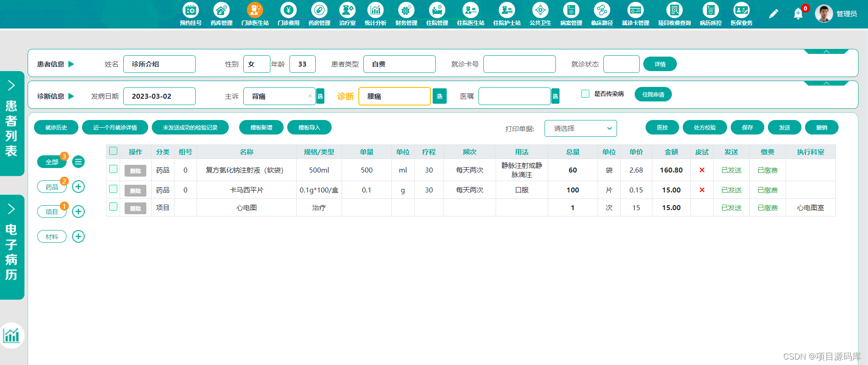Open 门诊医生站 outpatient doctor station
The height and width of the screenshot is (365, 868).
tap(255, 14)
